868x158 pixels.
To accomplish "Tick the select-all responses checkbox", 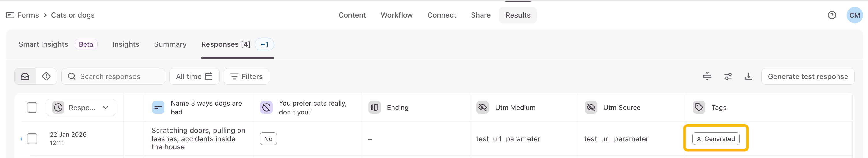I will point(32,108).
